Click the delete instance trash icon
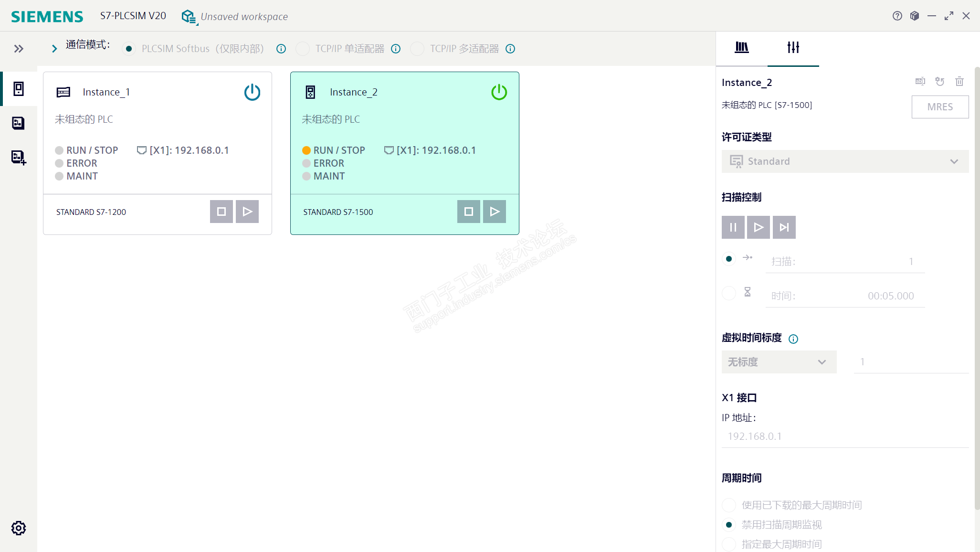The height and width of the screenshot is (552, 980). pyautogui.click(x=959, y=82)
